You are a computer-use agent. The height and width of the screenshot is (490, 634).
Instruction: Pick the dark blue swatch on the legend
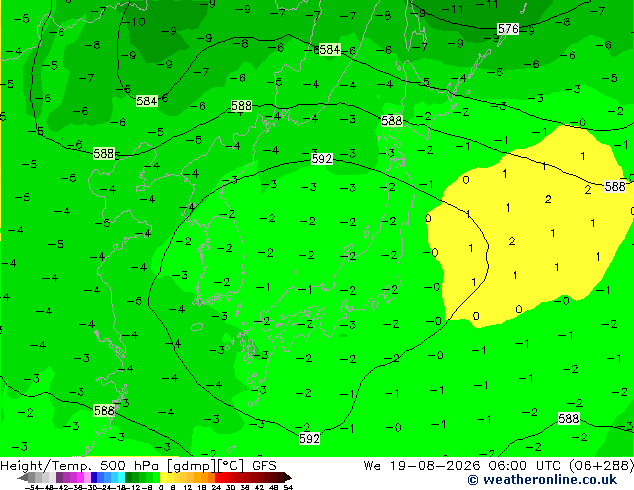pyautogui.click(x=94, y=477)
